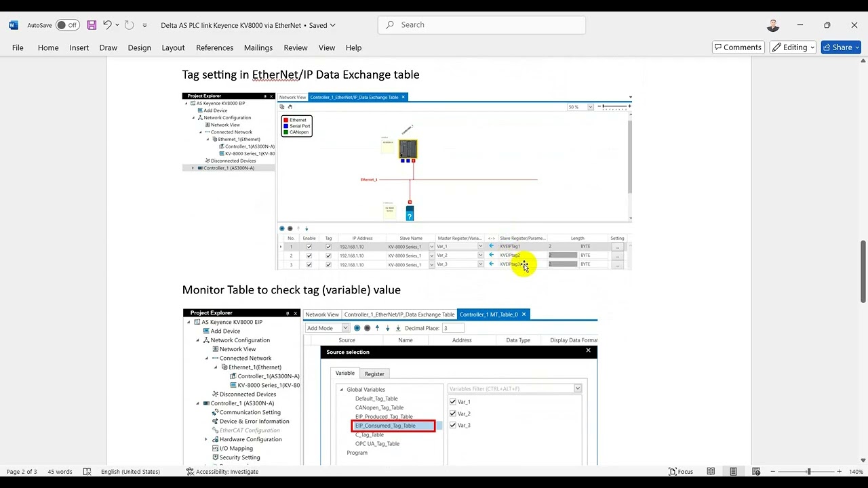
Task: Click the proofing spell-check status icon
Action: point(87,472)
